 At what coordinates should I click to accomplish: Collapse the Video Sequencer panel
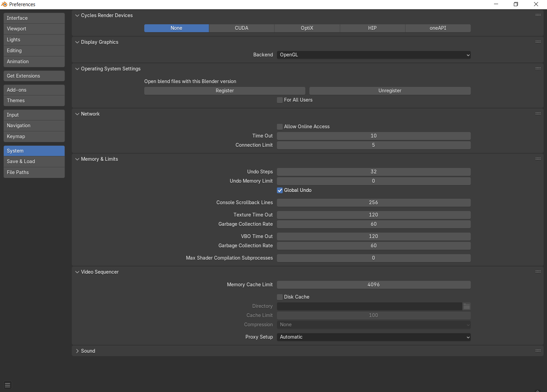(77, 272)
